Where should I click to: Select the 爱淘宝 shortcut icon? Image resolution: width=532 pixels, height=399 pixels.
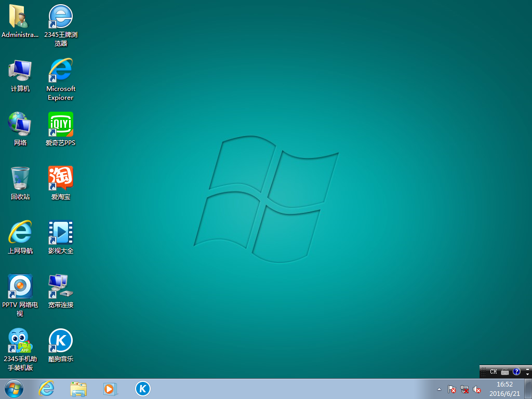pos(61,183)
